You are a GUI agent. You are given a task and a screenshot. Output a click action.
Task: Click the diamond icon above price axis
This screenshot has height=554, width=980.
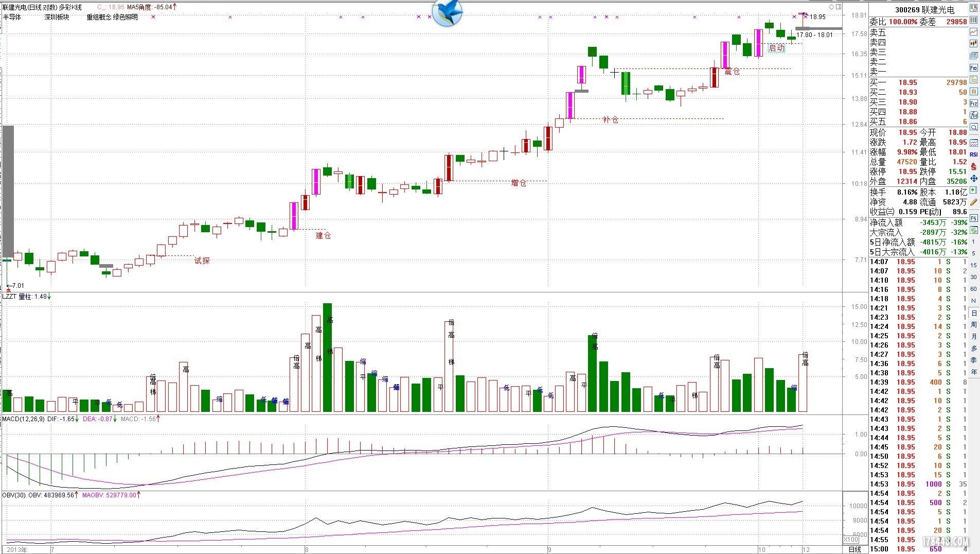coord(832,7)
